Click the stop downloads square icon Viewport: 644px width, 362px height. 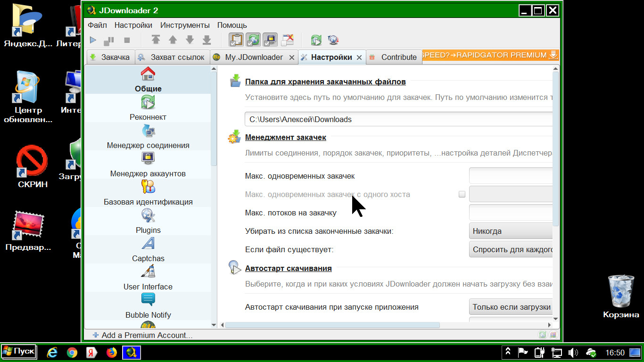coord(127,40)
